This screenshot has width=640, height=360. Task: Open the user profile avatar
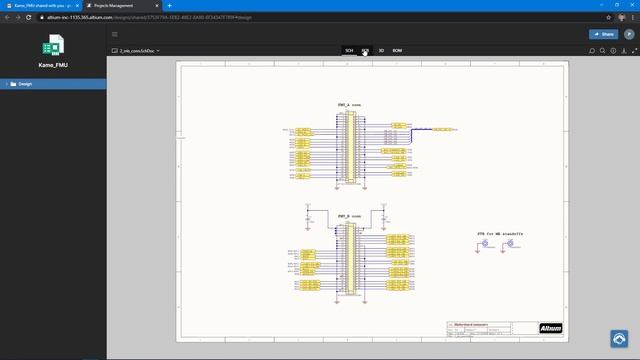(x=629, y=34)
